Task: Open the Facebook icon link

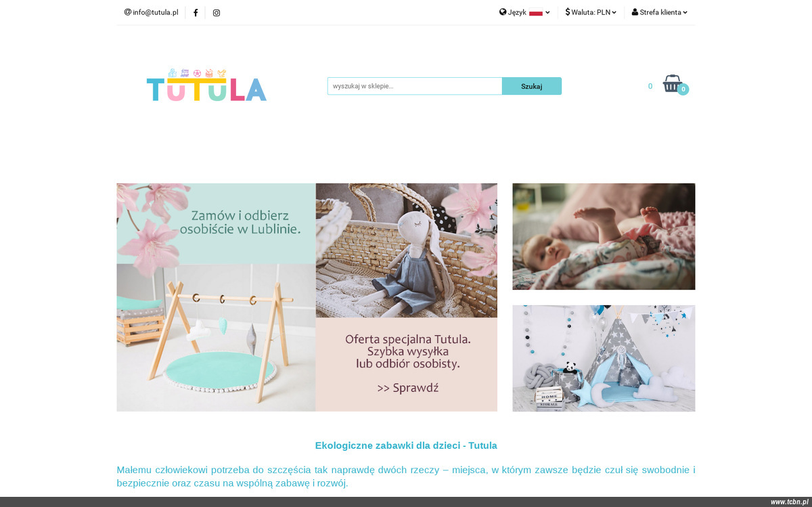Action: pyautogui.click(x=196, y=13)
